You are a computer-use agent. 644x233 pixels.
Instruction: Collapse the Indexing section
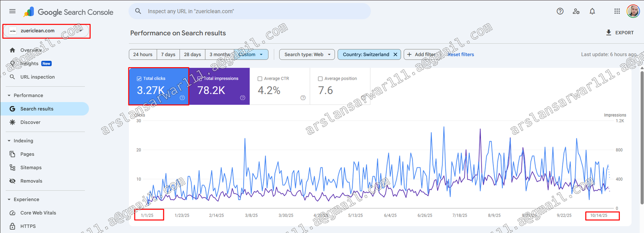(x=9, y=141)
